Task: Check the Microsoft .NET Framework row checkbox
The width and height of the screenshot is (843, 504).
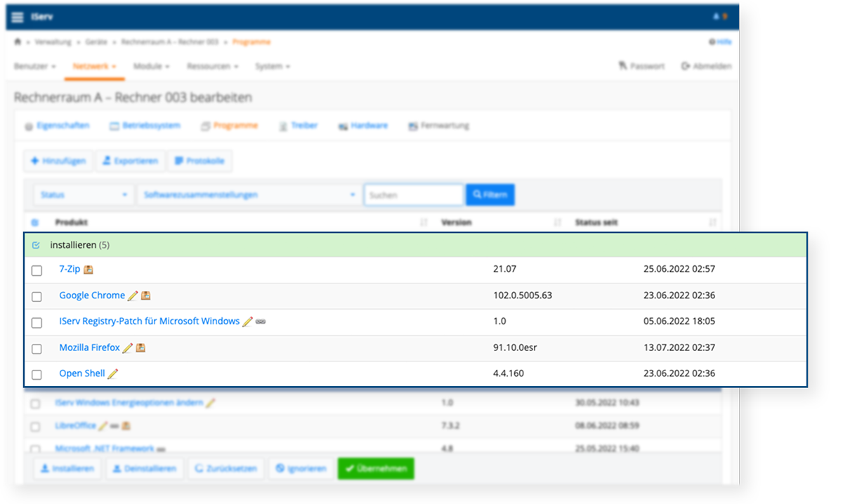Action: pyautogui.click(x=35, y=449)
